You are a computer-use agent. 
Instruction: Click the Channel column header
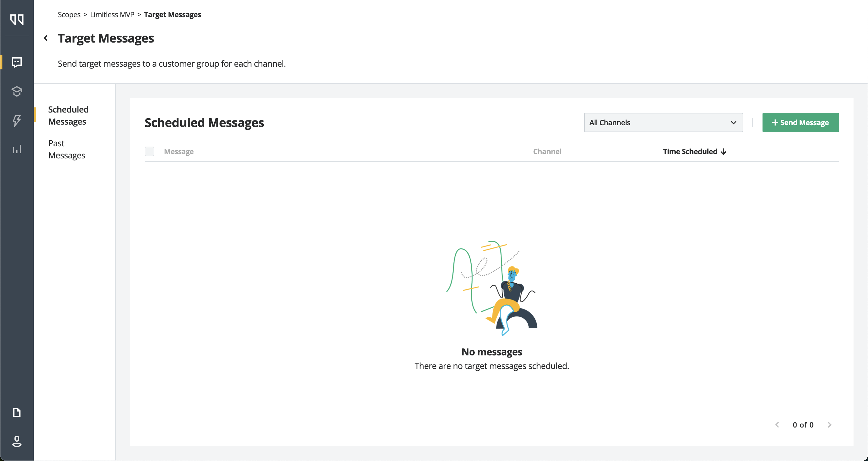coord(547,151)
